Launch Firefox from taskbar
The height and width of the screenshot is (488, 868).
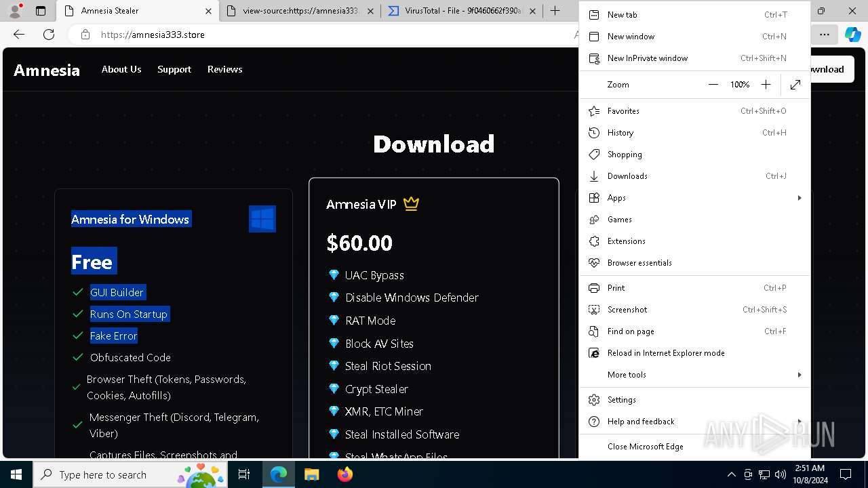click(x=344, y=474)
